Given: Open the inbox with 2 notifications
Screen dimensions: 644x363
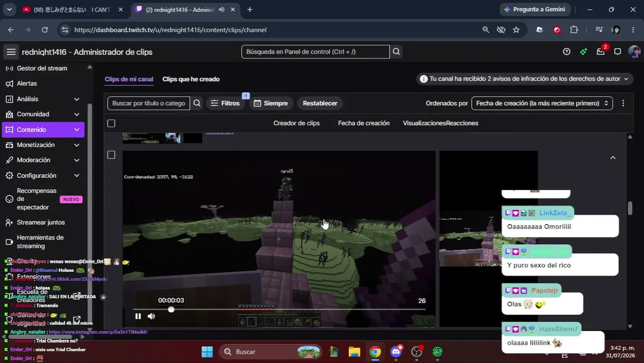Looking at the screenshot, I should (x=601, y=51).
